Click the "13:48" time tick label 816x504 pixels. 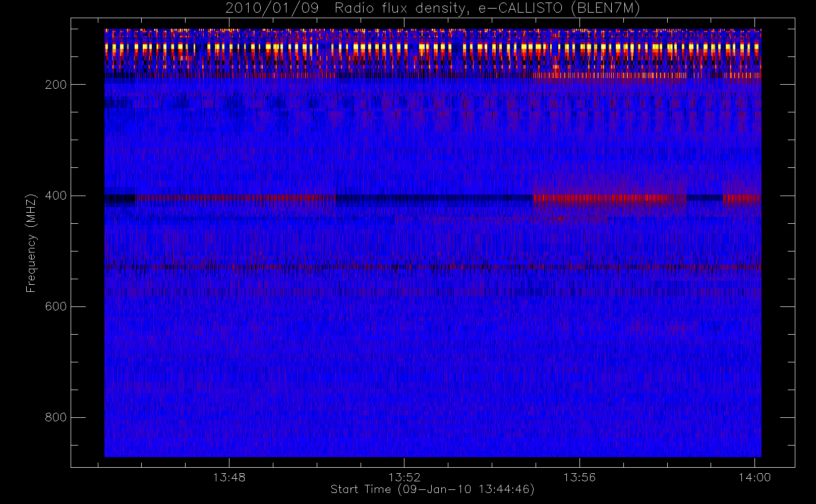coord(229,477)
